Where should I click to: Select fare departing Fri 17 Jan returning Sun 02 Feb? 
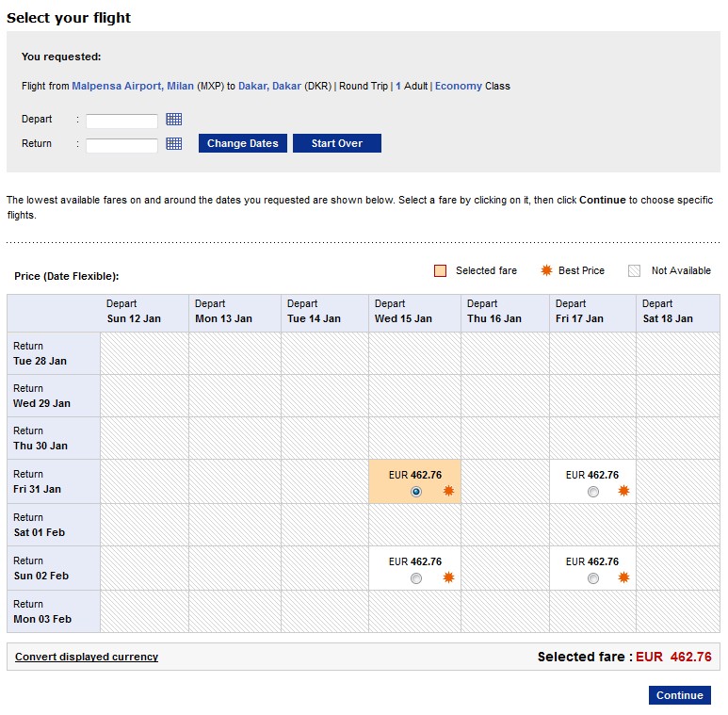point(593,578)
